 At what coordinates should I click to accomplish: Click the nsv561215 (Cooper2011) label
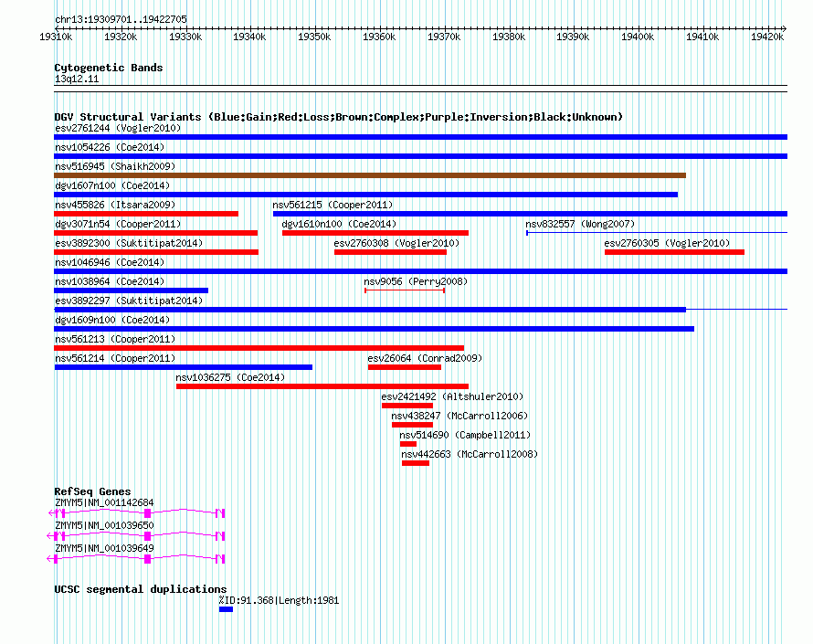pyautogui.click(x=333, y=205)
